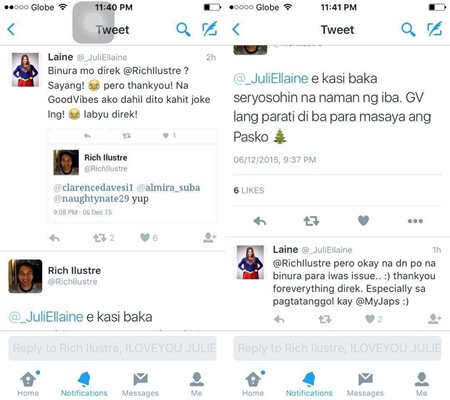Viewport: 450px width, 400px height.
Task: Follow Laine using the add-person icon on the left
Action: point(210,237)
